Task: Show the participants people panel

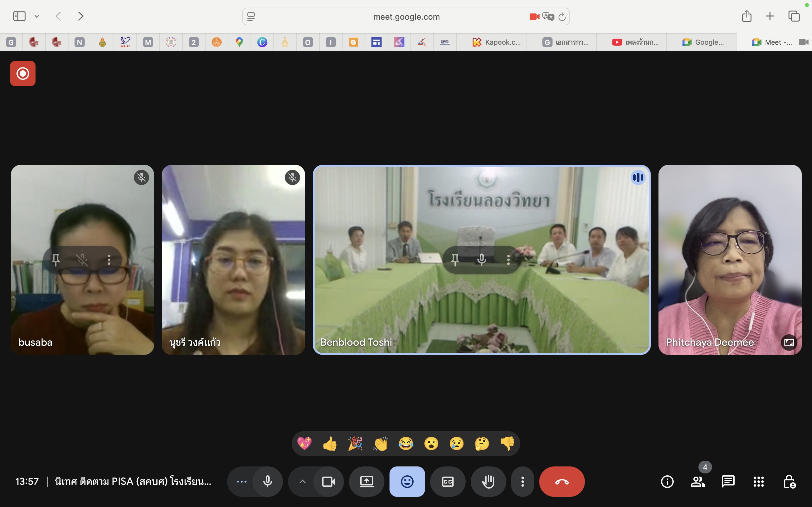Action: [x=697, y=482]
